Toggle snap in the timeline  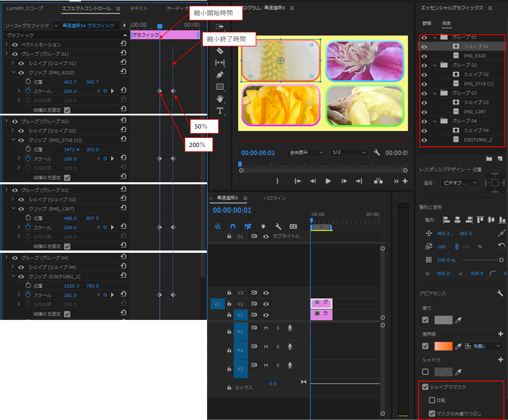(233, 227)
